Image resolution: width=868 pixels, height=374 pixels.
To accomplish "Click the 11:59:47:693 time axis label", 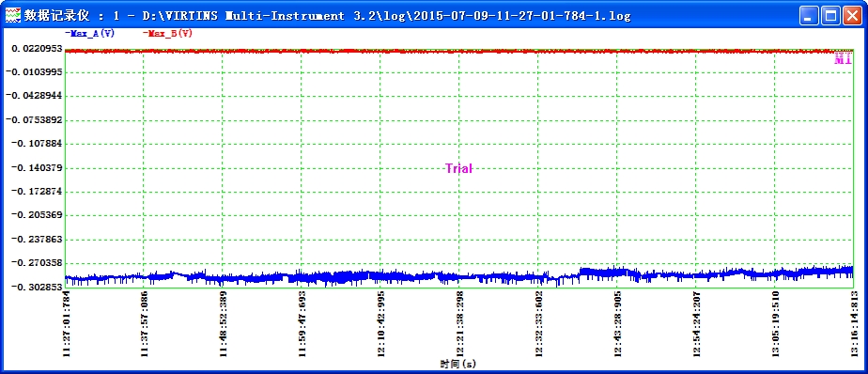I will [302, 323].
